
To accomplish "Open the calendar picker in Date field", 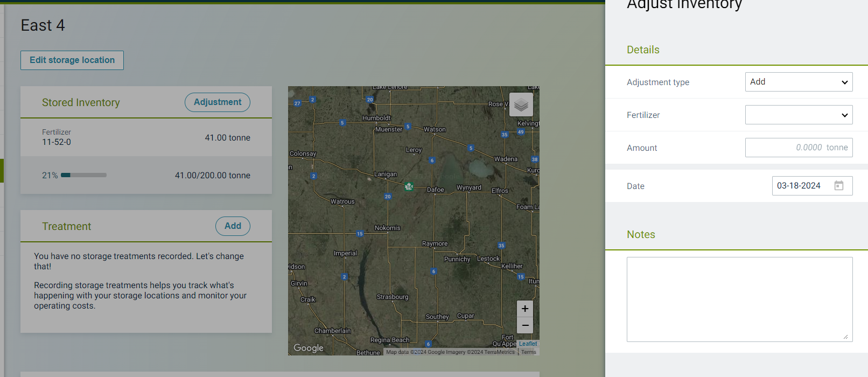I will pyautogui.click(x=838, y=186).
